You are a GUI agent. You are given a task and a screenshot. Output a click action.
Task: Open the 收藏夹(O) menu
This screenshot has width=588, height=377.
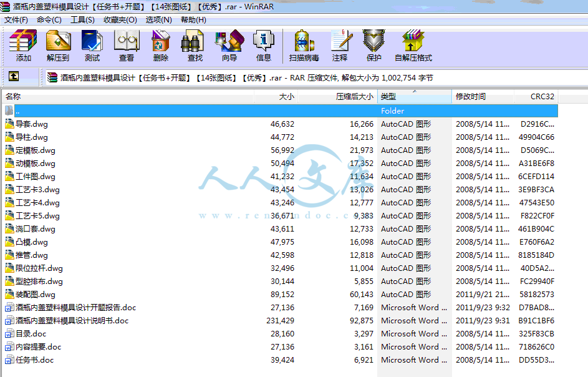click(120, 20)
